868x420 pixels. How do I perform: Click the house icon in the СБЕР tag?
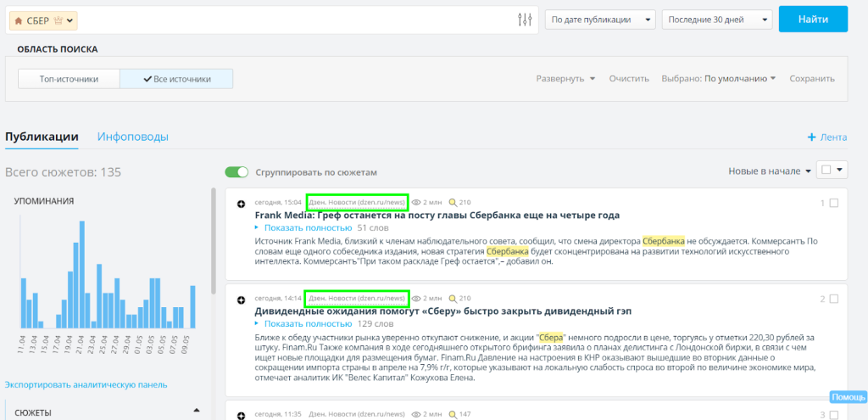point(18,20)
